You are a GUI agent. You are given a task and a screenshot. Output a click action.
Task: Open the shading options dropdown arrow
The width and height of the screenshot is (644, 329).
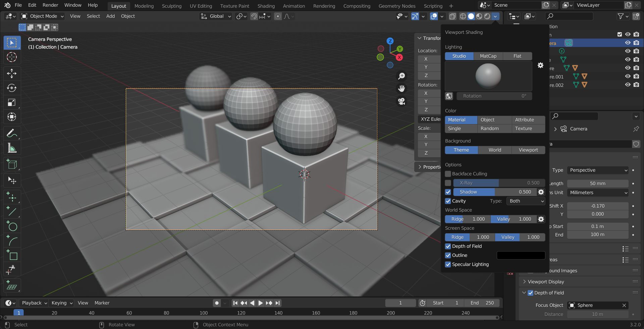pyautogui.click(x=495, y=16)
